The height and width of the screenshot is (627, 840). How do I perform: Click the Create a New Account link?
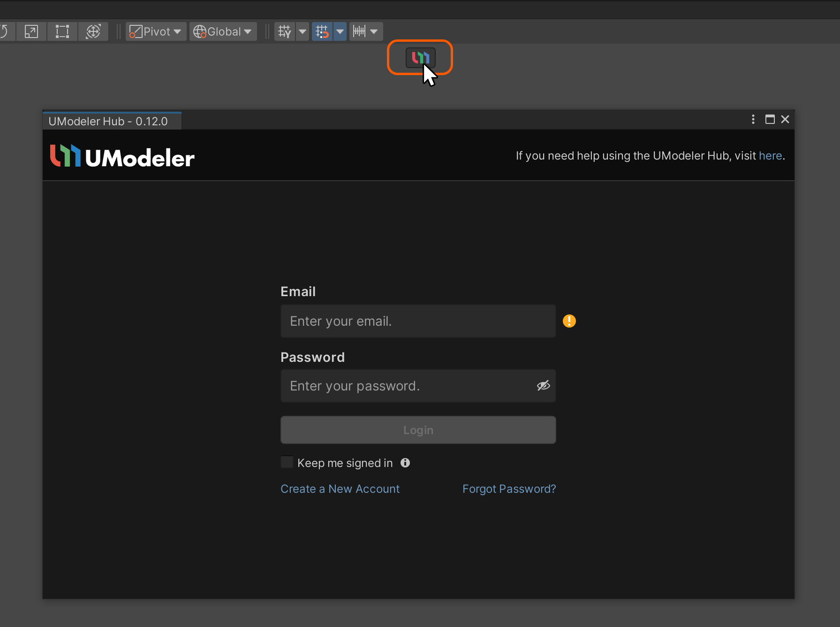(x=340, y=489)
